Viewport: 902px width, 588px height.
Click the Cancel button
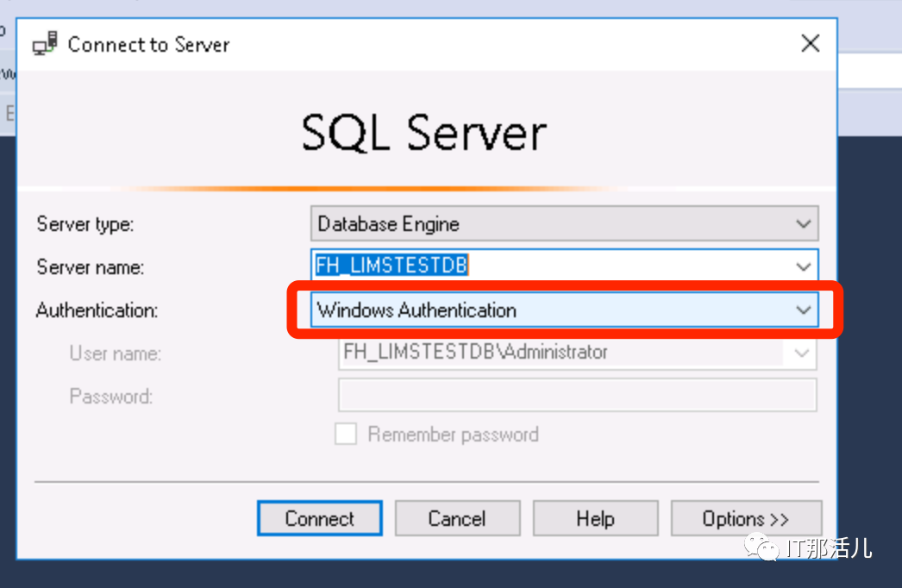pyautogui.click(x=457, y=519)
